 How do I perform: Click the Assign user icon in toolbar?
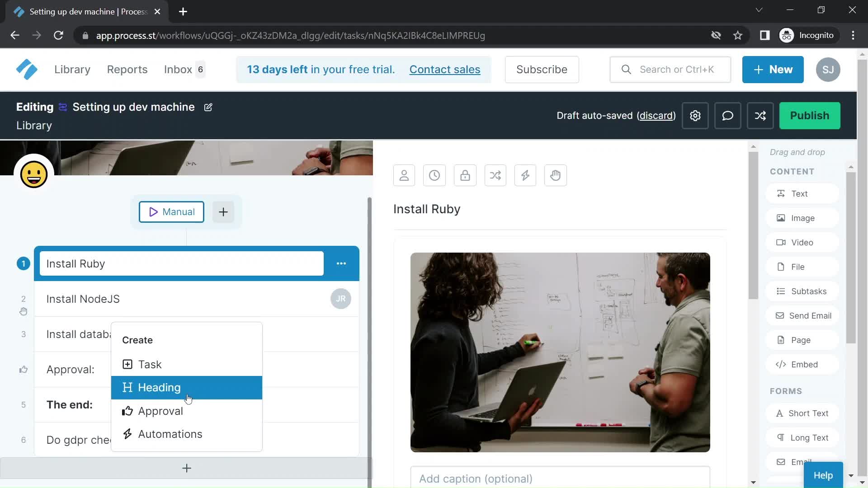tap(404, 175)
